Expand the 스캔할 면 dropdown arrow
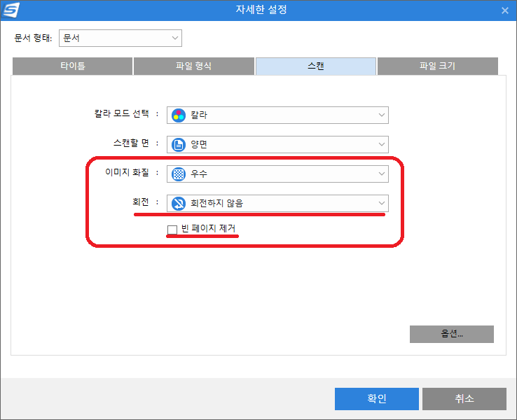The image size is (517, 420). [382, 145]
